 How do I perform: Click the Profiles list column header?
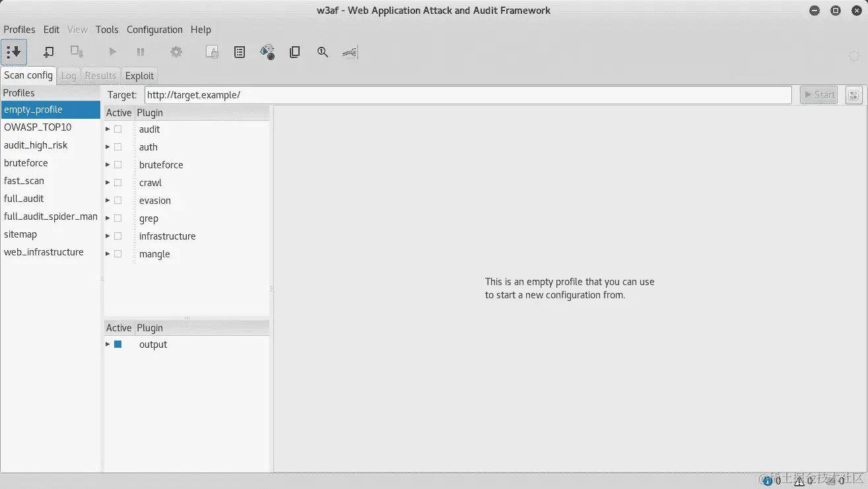50,93
